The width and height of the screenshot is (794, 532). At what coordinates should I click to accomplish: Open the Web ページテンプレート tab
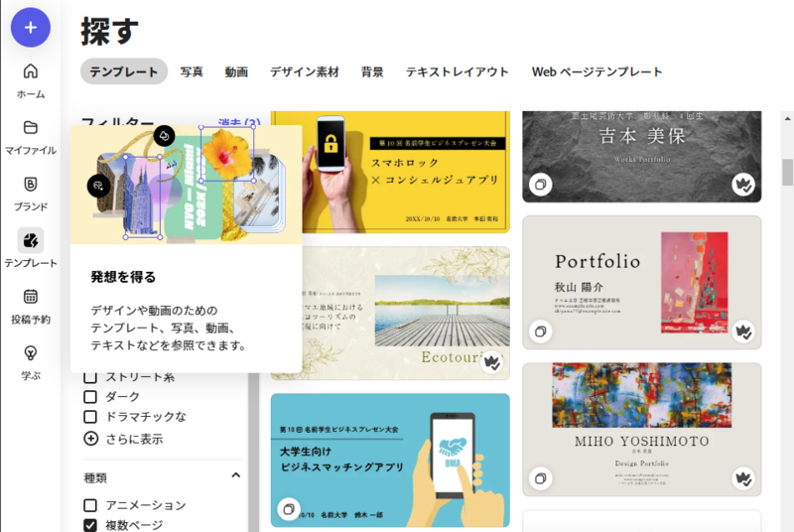tap(597, 71)
